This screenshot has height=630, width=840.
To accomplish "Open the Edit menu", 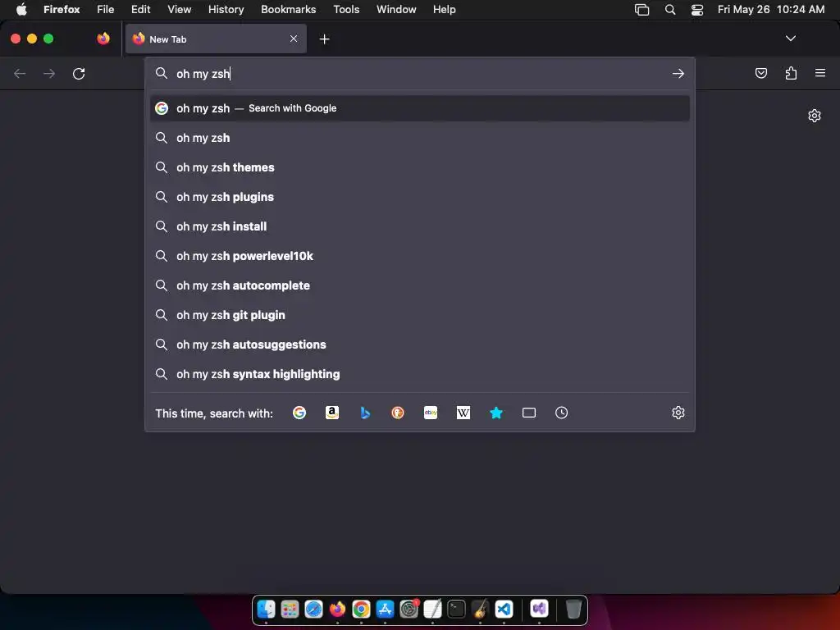I will pos(140,9).
